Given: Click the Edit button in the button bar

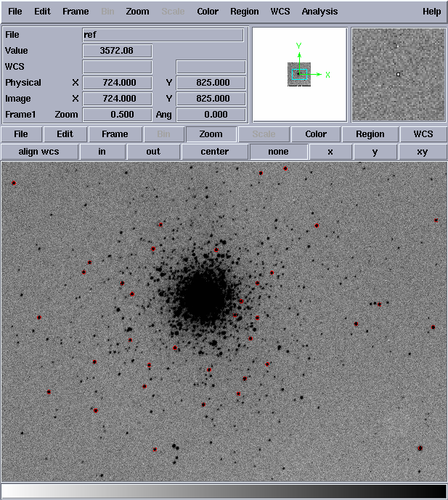Looking at the screenshot, I should [65, 134].
